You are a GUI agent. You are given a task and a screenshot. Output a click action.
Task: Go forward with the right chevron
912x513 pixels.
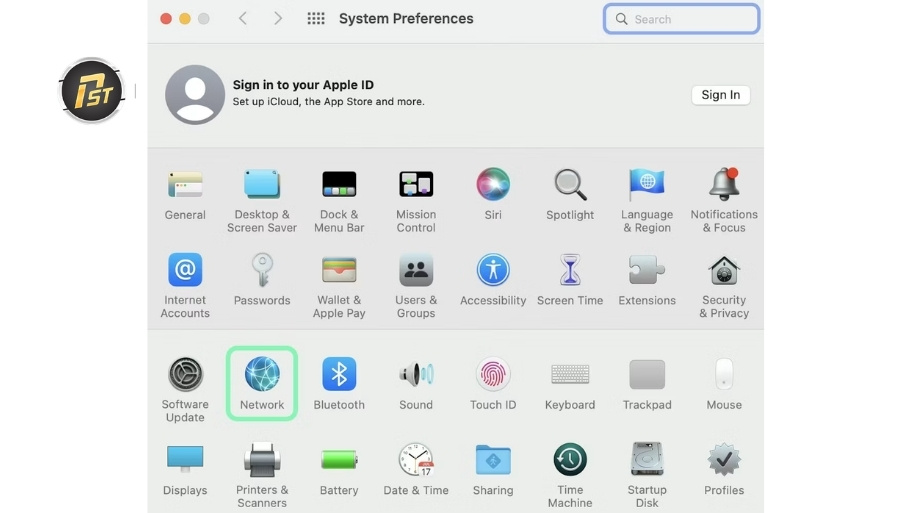(278, 19)
